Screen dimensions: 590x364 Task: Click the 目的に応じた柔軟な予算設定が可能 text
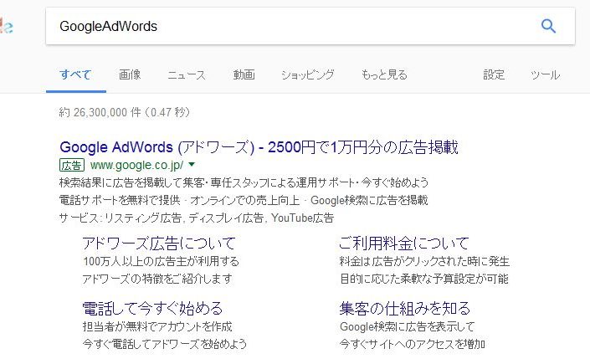[424, 279]
